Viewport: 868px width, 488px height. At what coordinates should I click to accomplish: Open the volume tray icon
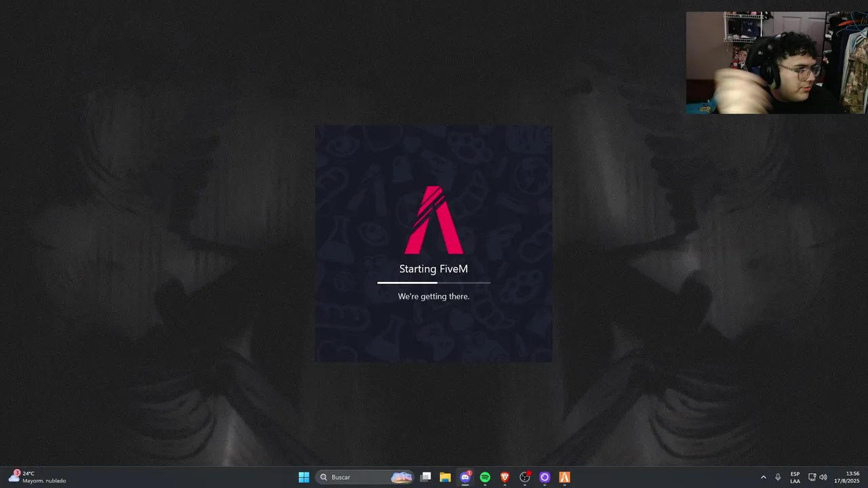[x=823, y=477]
